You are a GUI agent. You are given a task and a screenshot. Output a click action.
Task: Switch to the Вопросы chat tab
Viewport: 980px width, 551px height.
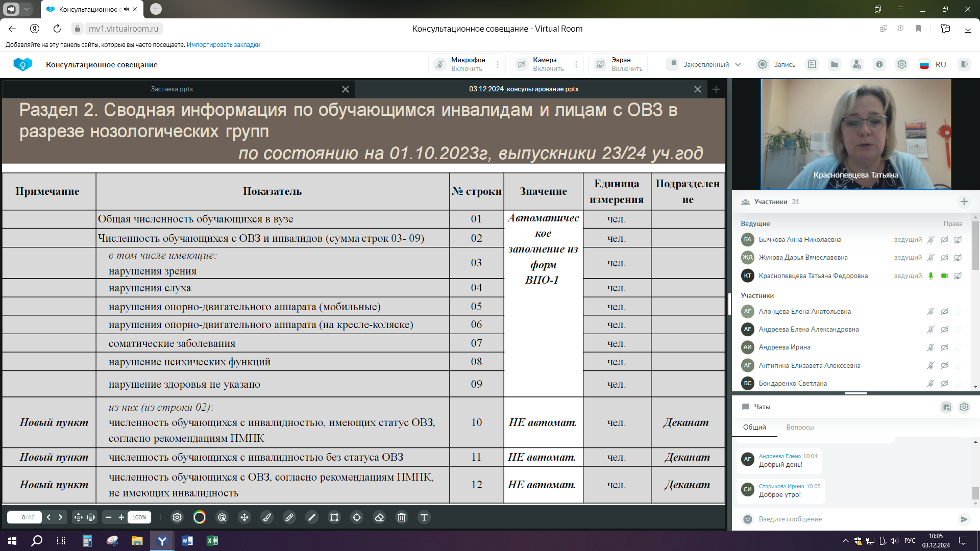point(800,427)
